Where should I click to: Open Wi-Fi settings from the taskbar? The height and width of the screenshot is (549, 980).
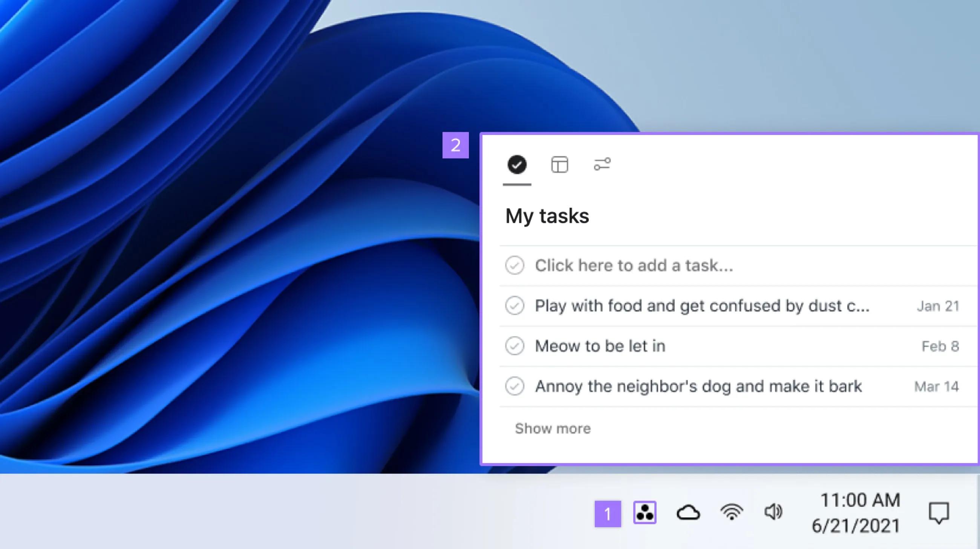732,512
